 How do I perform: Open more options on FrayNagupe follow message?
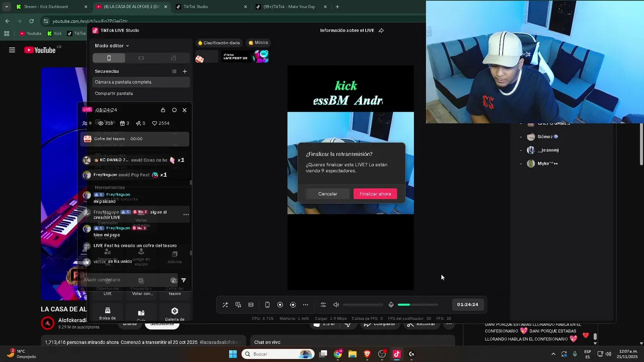click(186, 215)
